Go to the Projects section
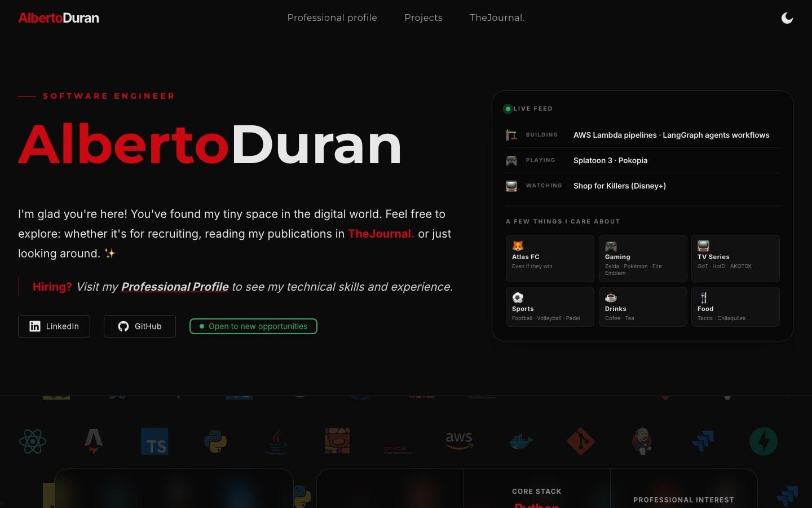 (423, 17)
